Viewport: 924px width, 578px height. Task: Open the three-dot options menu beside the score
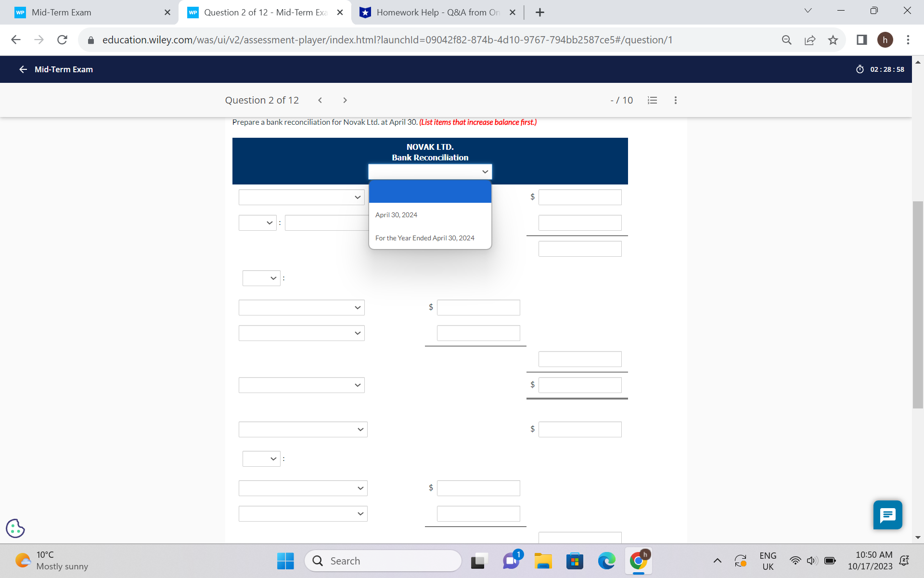(675, 100)
